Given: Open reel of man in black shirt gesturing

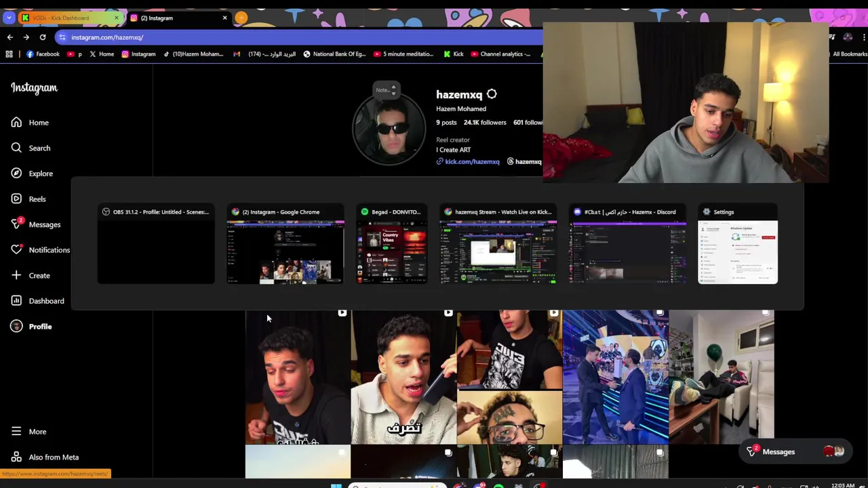Looking at the screenshot, I should 298,378.
